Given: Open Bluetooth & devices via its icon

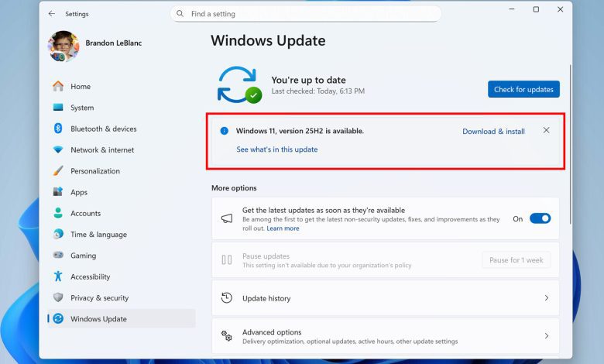Looking at the screenshot, I should click(x=58, y=129).
